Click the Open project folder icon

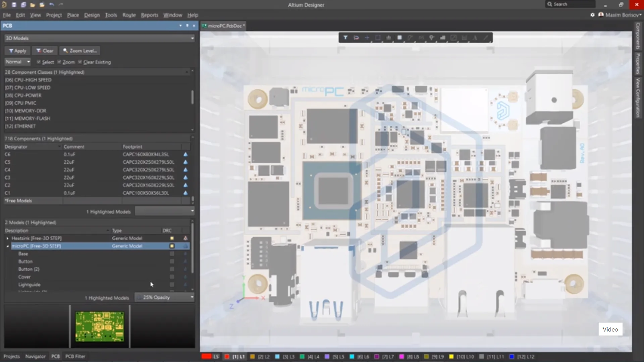[42, 5]
